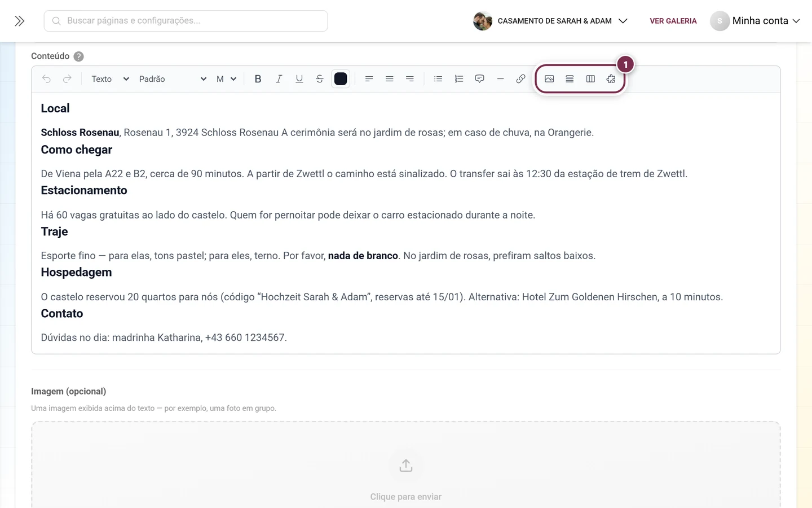Place cursor in the Local heading
This screenshot has width=812, height=508.
pos(55,108)
